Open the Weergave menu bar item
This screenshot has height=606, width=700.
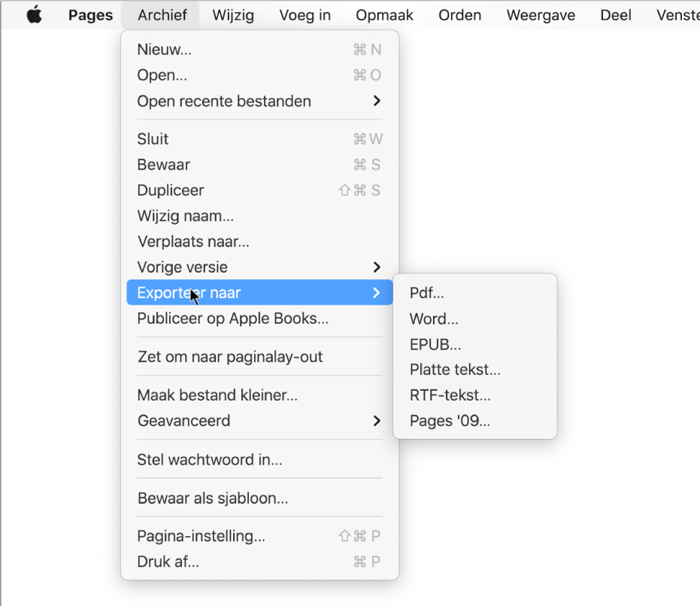pos(541,15)
